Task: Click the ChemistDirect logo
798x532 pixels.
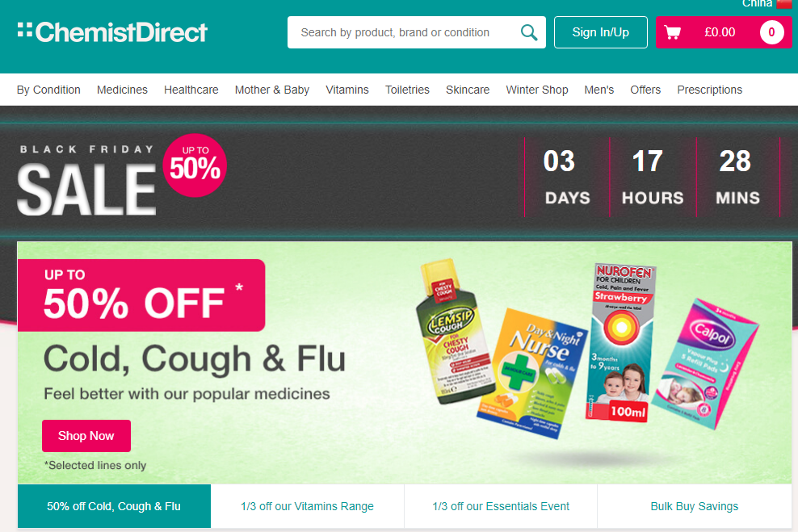Action: tap(112, 32)
